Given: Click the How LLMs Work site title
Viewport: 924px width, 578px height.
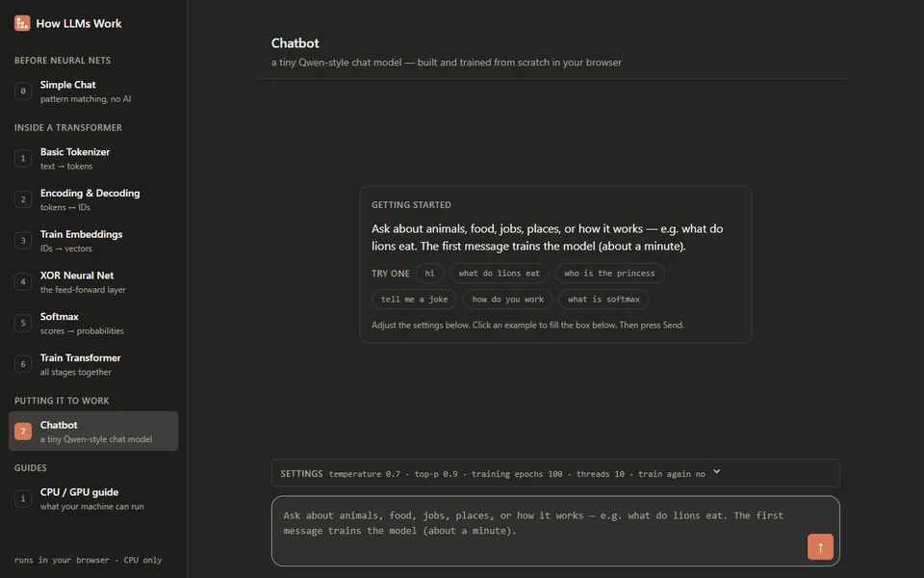Looking at the screenshot, I should click(x=79, y=23).
